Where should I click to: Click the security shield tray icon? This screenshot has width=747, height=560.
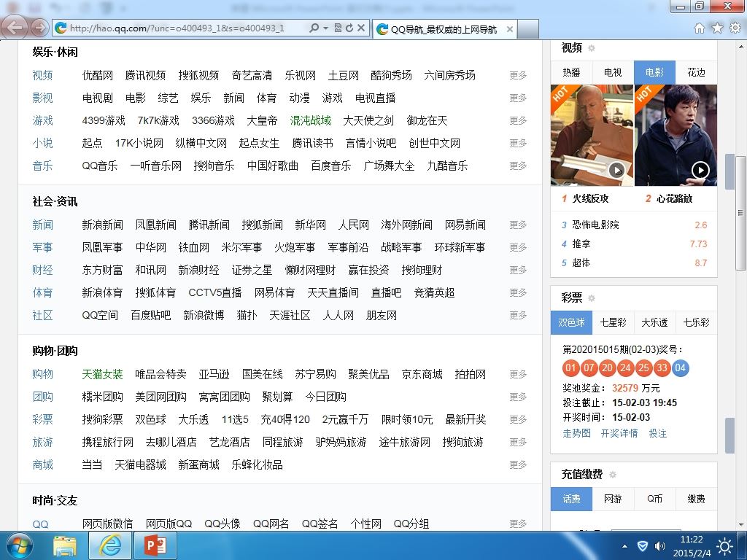point(642,546)
